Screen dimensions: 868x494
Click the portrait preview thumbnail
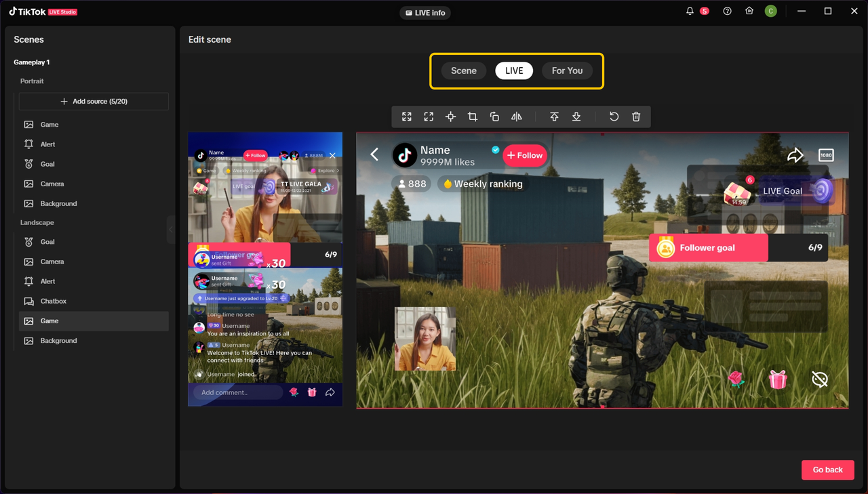pos(265,269)
